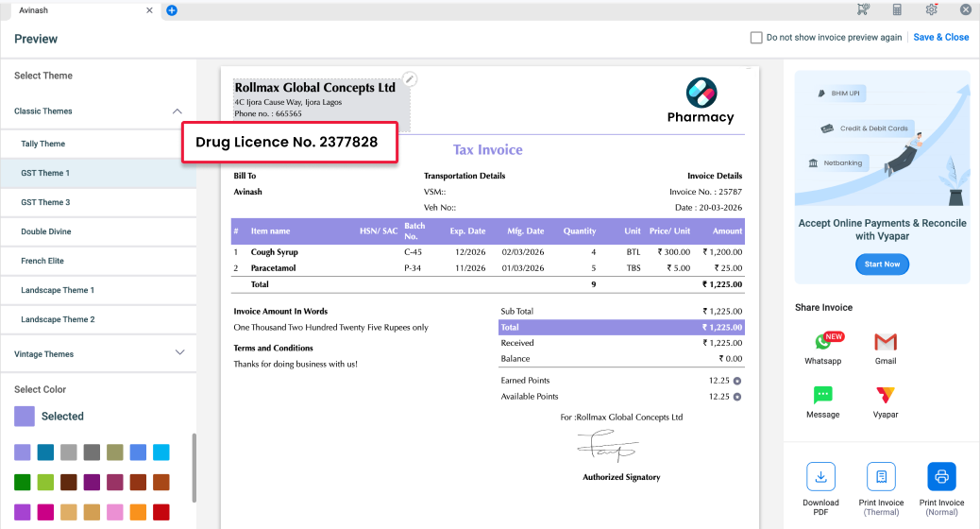Image resolution: width=980 pixels, height=529 pixels.
Task: Pick the magenta color swatch in last row
Action: point(45,512)
